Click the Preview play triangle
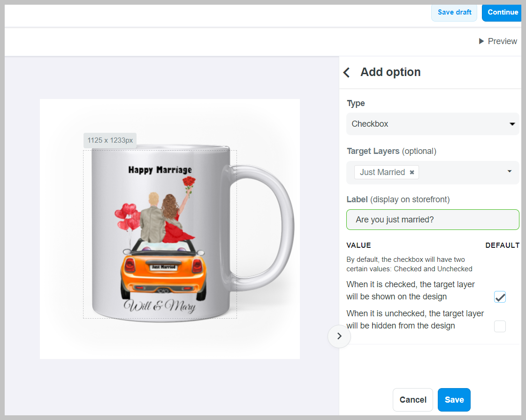Viewport: 526px width, 420px height. click(x=481, y=41)
